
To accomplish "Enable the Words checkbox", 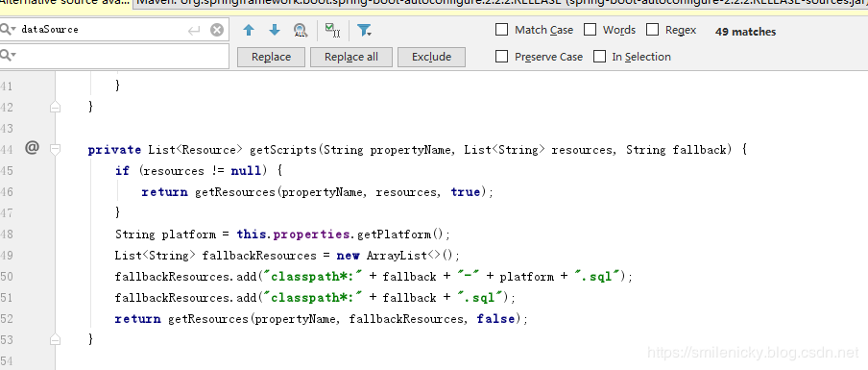I will (x=591, y=30).
